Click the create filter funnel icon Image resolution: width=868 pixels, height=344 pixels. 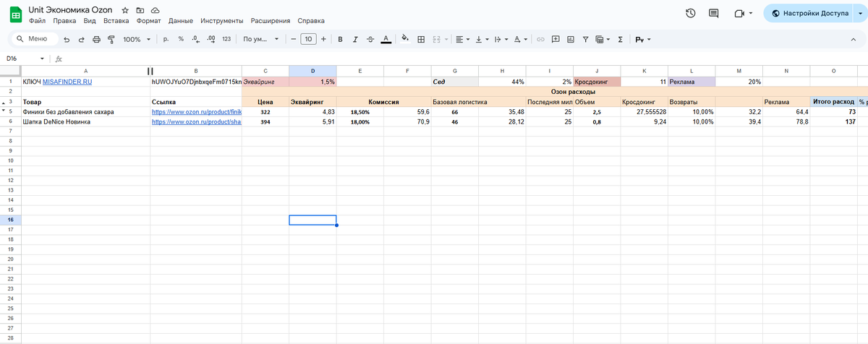[x=585, y=39]
